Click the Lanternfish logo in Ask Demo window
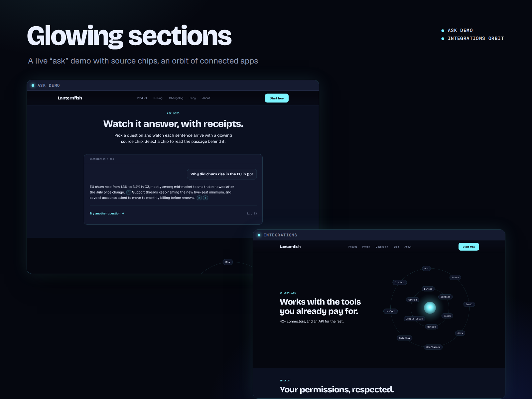532x399 pixels. pos(70,98)
